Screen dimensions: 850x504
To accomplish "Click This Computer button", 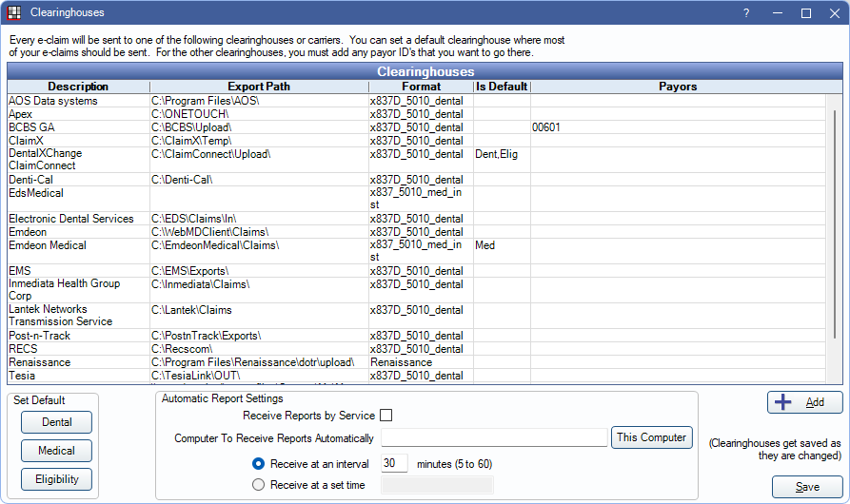I will pos(651,437).
